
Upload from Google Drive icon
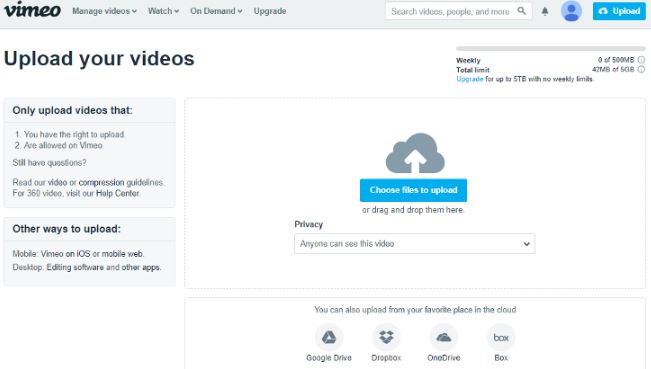pyautogui.click(x=329, y=337)
